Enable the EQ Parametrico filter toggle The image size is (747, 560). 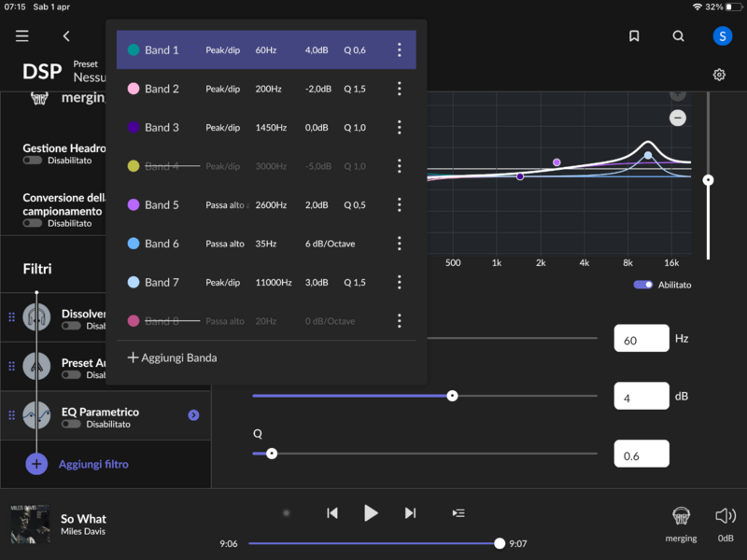click(71, 425)
